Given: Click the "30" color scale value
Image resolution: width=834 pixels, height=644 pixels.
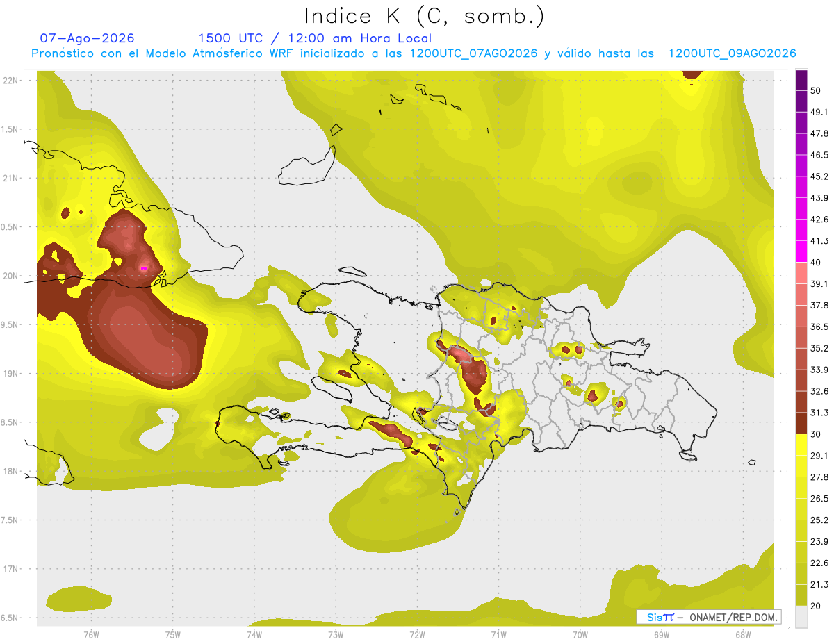Looking at the screenshot, I should 816,434.
